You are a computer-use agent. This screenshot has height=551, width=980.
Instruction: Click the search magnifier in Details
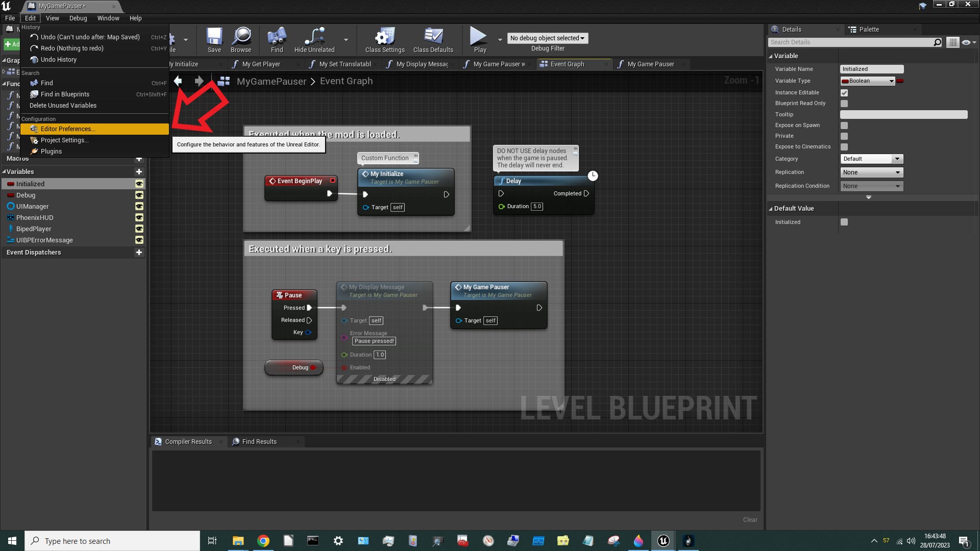click(937, 42)
